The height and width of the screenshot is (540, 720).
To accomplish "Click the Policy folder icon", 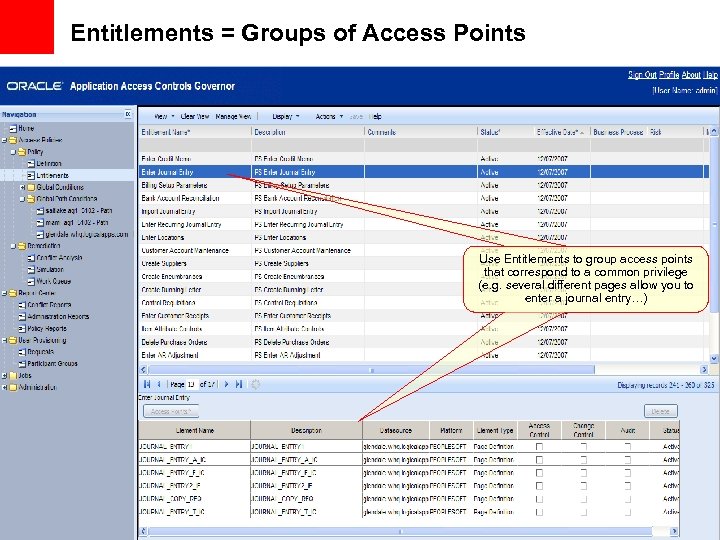I will [x=22, y=152].
